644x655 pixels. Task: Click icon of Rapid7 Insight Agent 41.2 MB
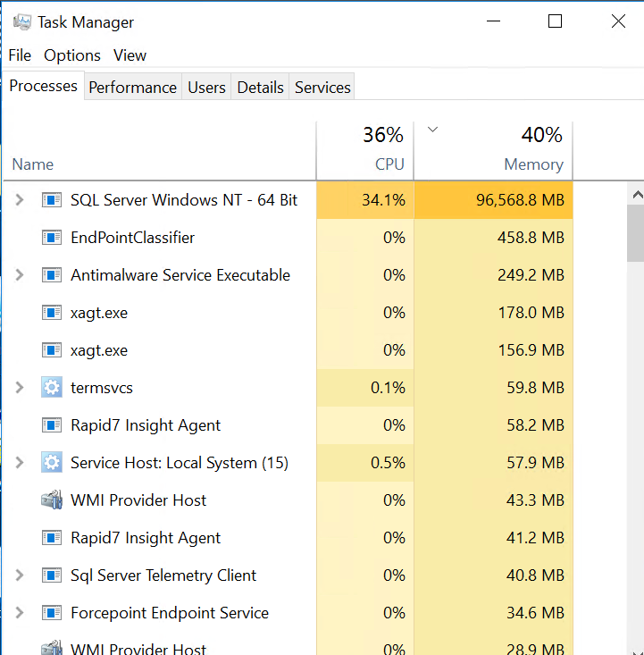[52, 538]
